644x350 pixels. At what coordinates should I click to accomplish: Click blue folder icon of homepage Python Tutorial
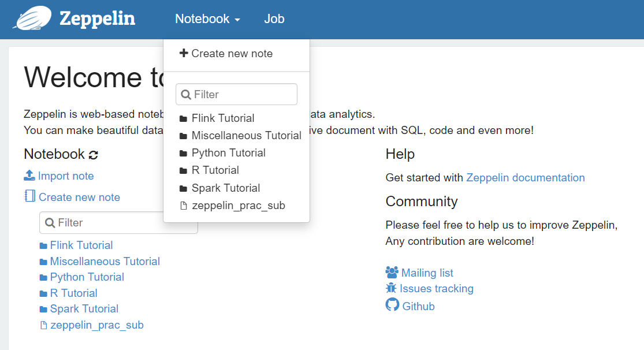click(43, 278)
